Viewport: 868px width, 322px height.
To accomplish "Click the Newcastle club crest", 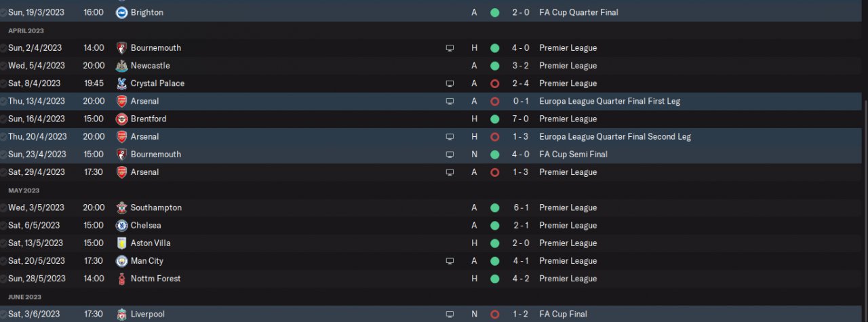I will 122,66.
